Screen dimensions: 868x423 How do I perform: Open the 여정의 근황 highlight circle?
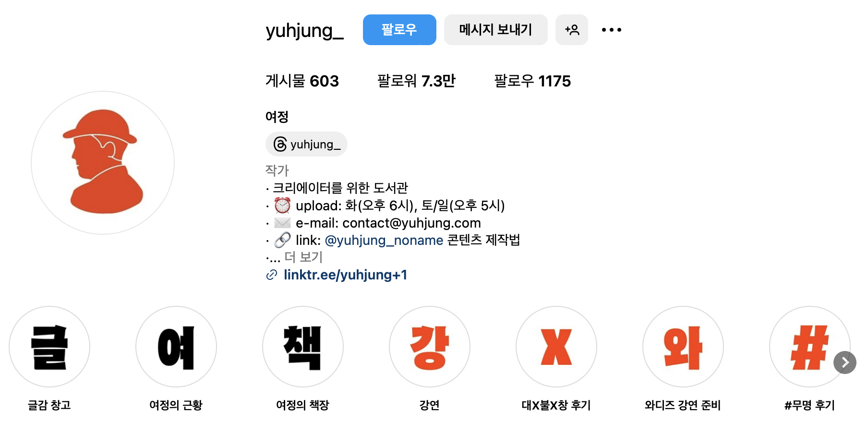click(x=176, y=347)
